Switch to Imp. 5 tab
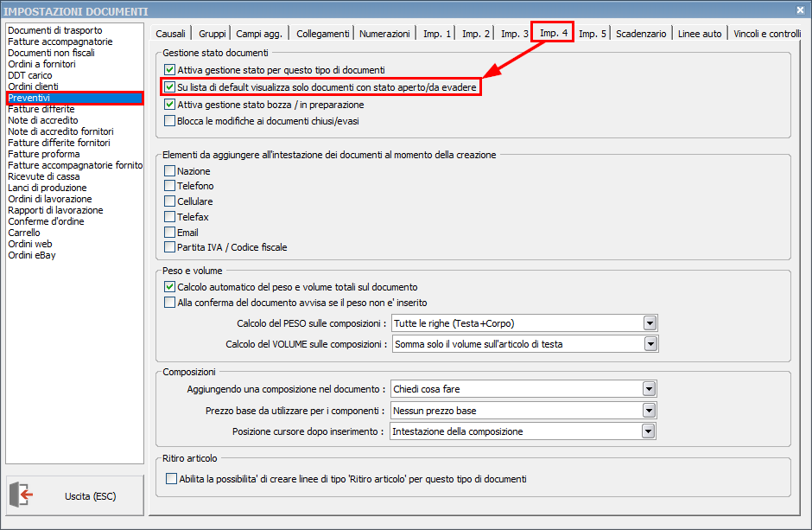This screenshot has width=812, height=530. [x=592, y=34]
